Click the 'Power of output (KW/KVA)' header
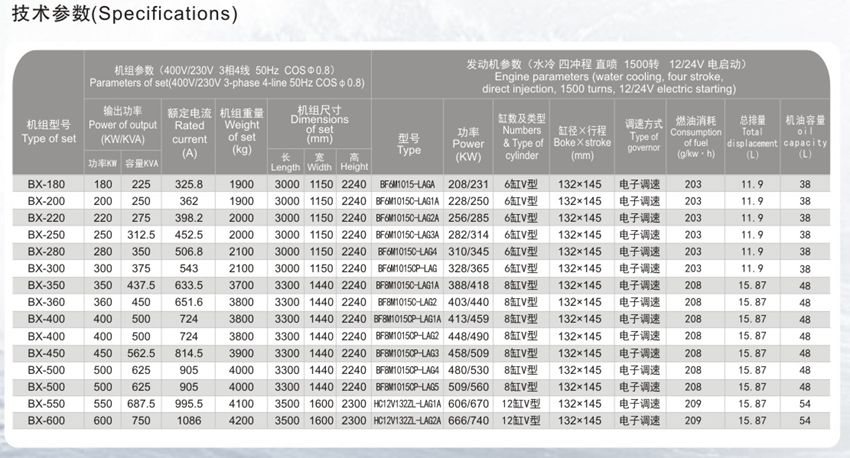 123,125
